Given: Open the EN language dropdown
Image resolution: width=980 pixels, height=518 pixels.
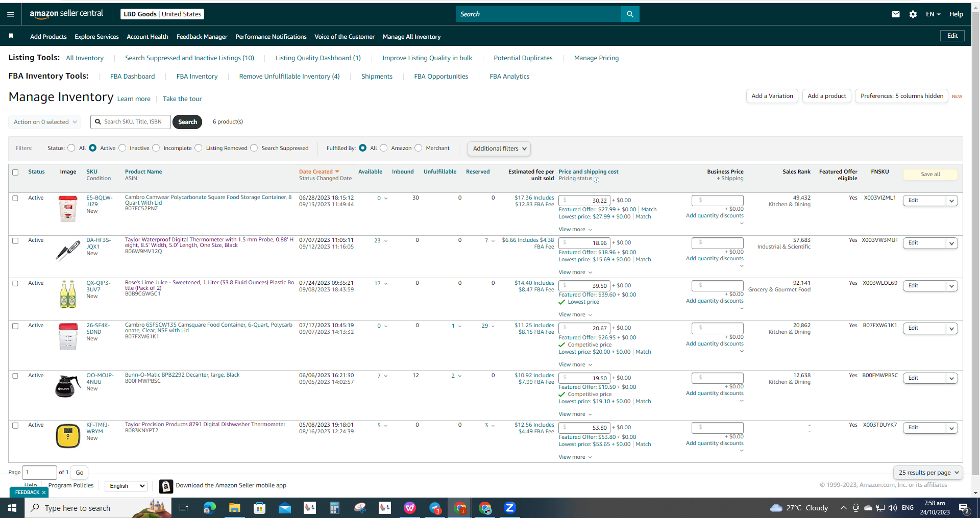Looking at the screenshot, I should click(x=933, y=14).
